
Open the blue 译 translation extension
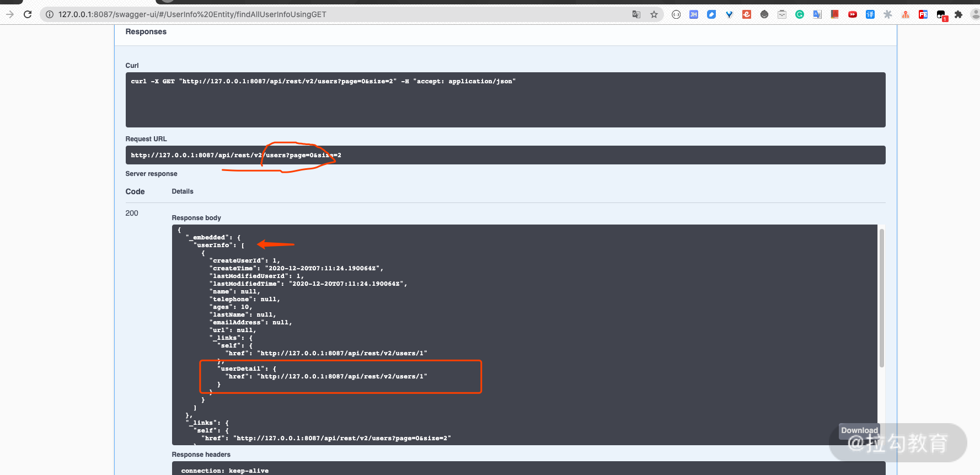click(x=870, y=14)
